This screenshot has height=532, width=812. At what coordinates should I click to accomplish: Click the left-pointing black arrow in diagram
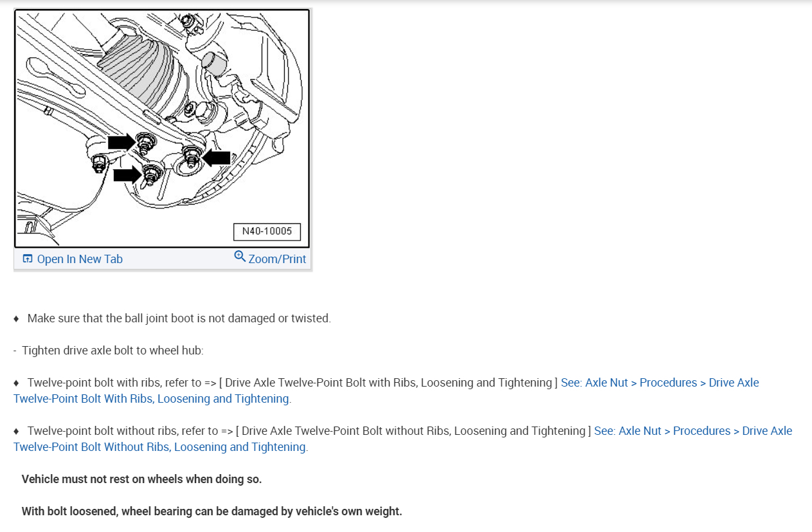click(x=216, y=158)
